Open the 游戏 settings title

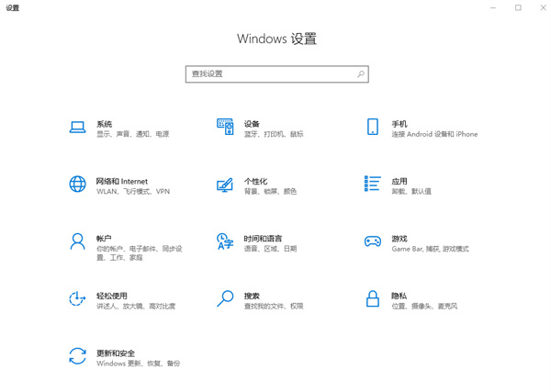click(x=399, y=239)
